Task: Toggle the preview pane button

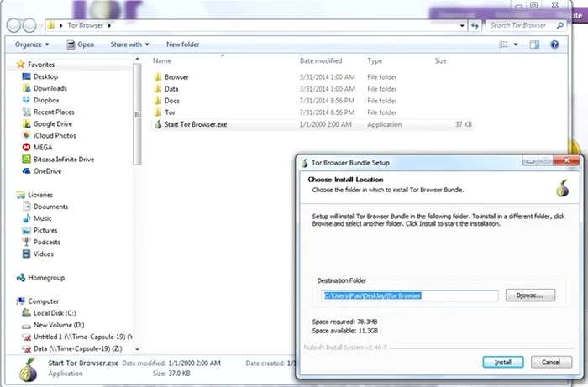Action: click(x=534, y=44)
